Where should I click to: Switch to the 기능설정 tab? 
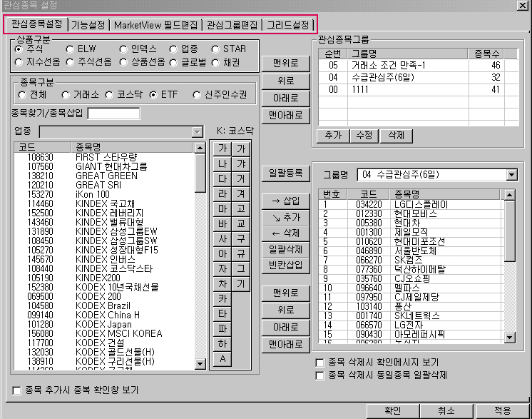point(88,25)
